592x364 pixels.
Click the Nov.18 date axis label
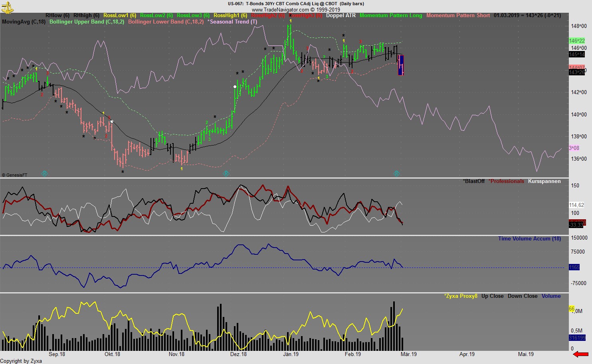coord(176,354)
